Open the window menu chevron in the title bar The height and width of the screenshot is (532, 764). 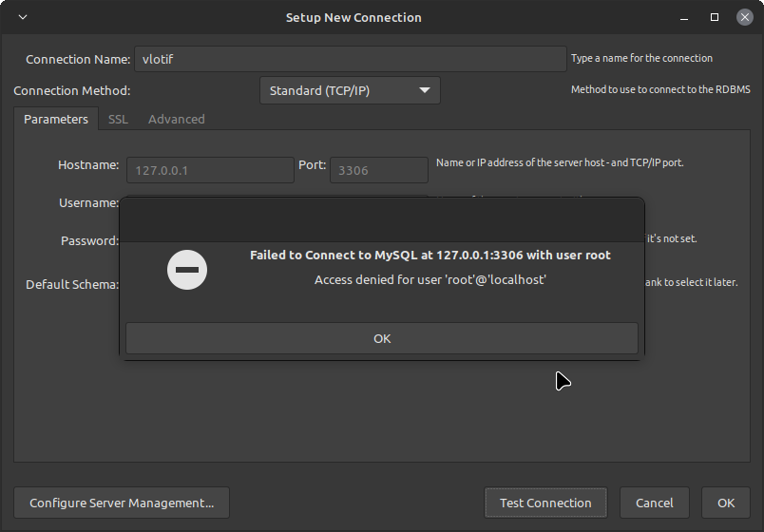tap(23, 17)
